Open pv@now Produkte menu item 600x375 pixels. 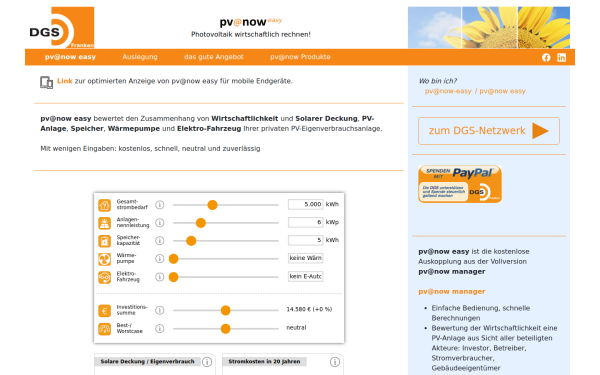[x=300, y=57]
